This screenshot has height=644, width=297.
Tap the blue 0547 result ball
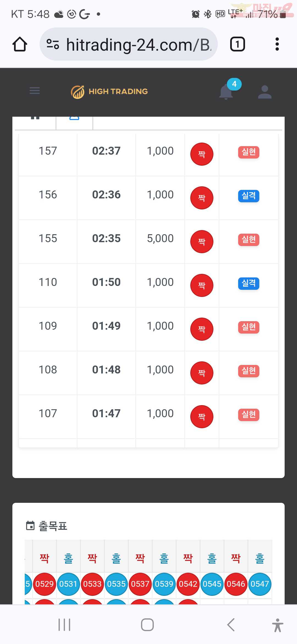260,584
